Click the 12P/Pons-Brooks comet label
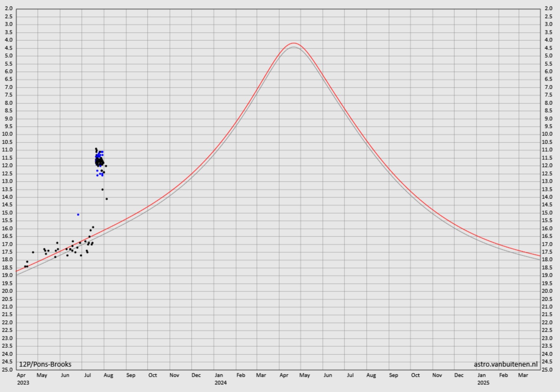 [45, 364]
